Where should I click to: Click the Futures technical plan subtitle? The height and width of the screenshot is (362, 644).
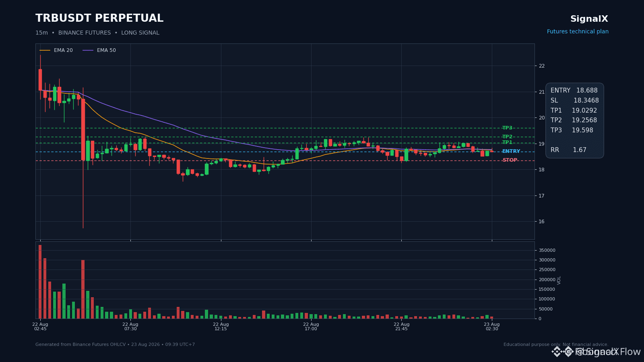tap(578, 32)
